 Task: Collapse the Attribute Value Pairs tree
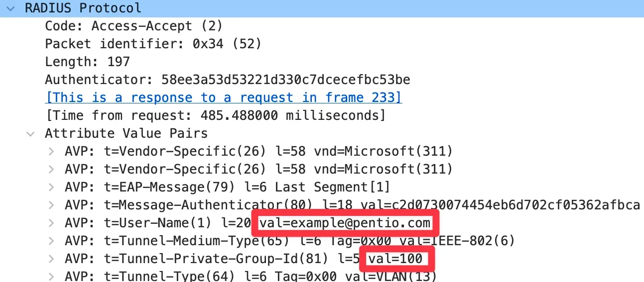pos(31,134)
